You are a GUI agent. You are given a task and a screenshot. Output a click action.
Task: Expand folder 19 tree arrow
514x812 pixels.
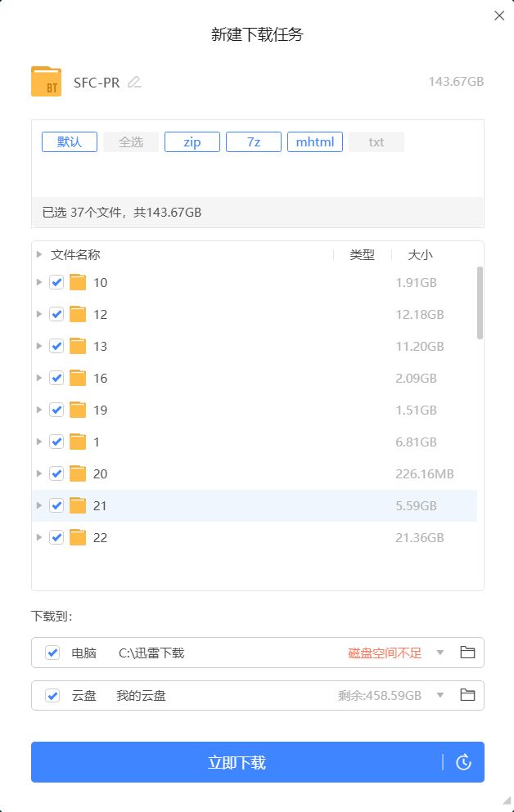point(38,410)
